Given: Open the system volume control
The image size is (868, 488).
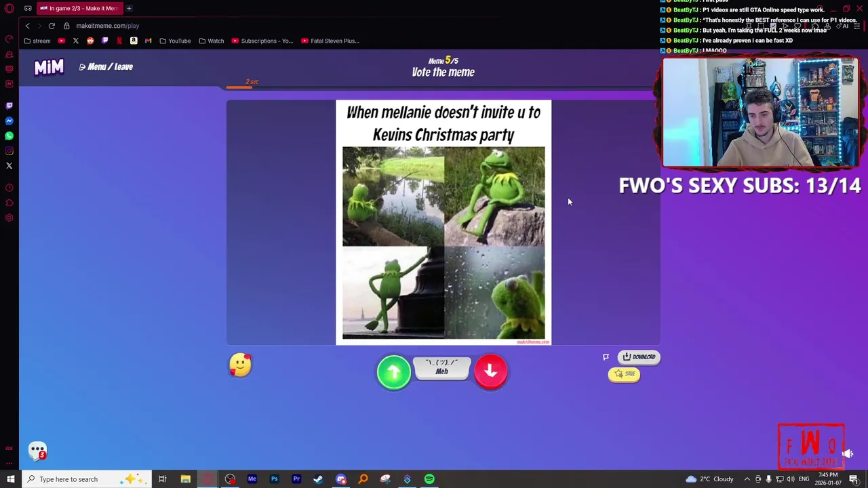Looking at the screenshot, I should [791, 479].
